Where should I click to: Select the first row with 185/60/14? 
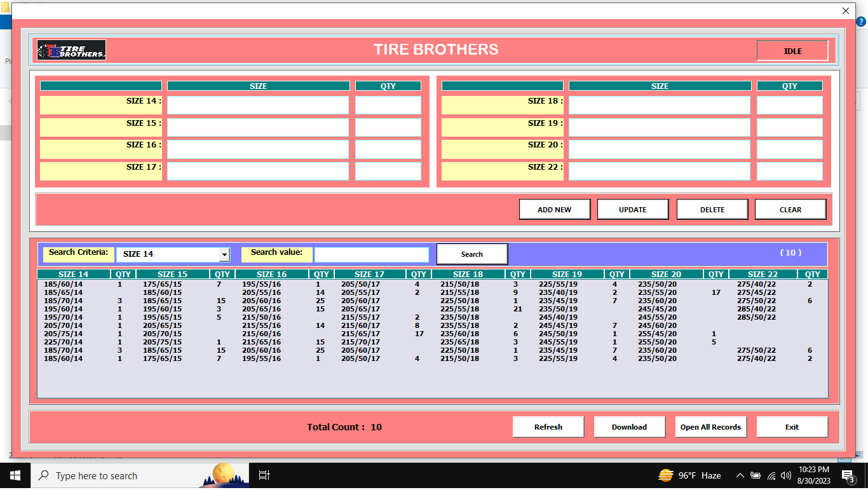pos(64,284)
